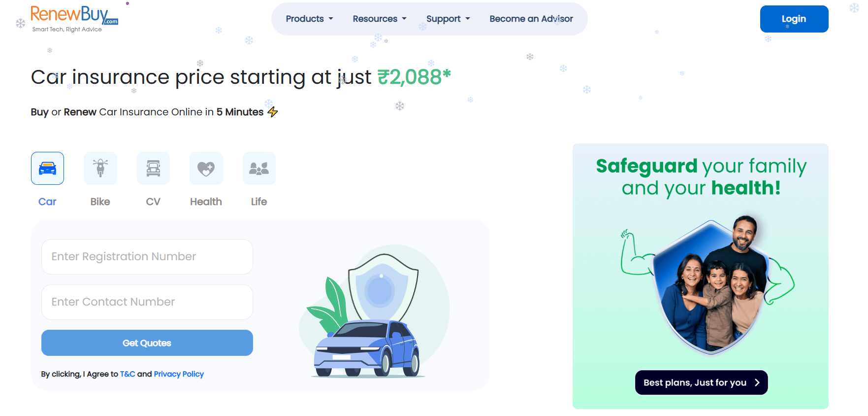Switch to the Health label tab
The height and width of the screenshot is (416, 868).
coord(206,202)
